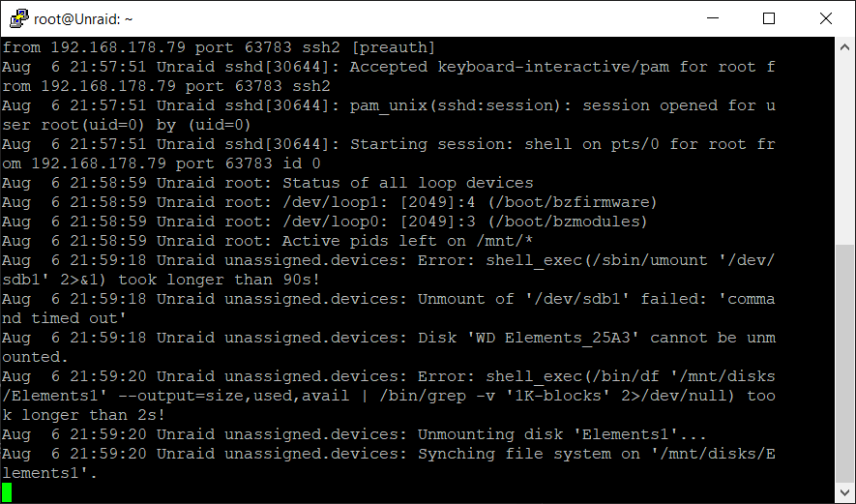Click the 'WD Elements_25A3' disk name
856x504 pixels.
point(553,338)
